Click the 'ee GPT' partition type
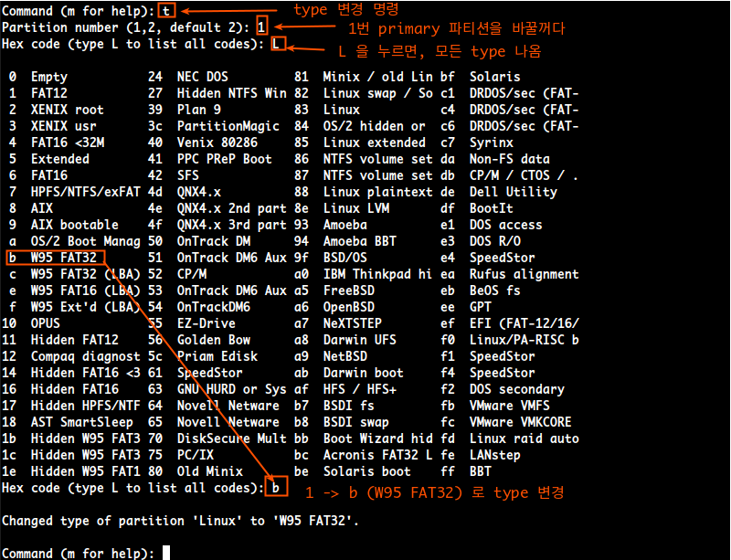731x560 pixels. [x=466, y=307]
